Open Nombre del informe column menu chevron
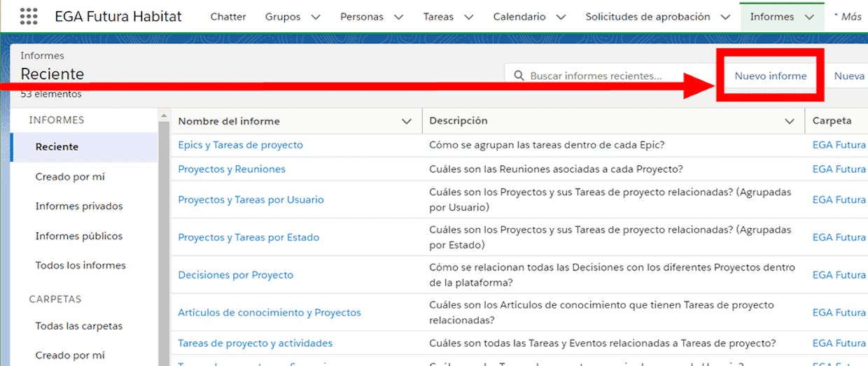 pyautogui.click(x=406, y=122)
